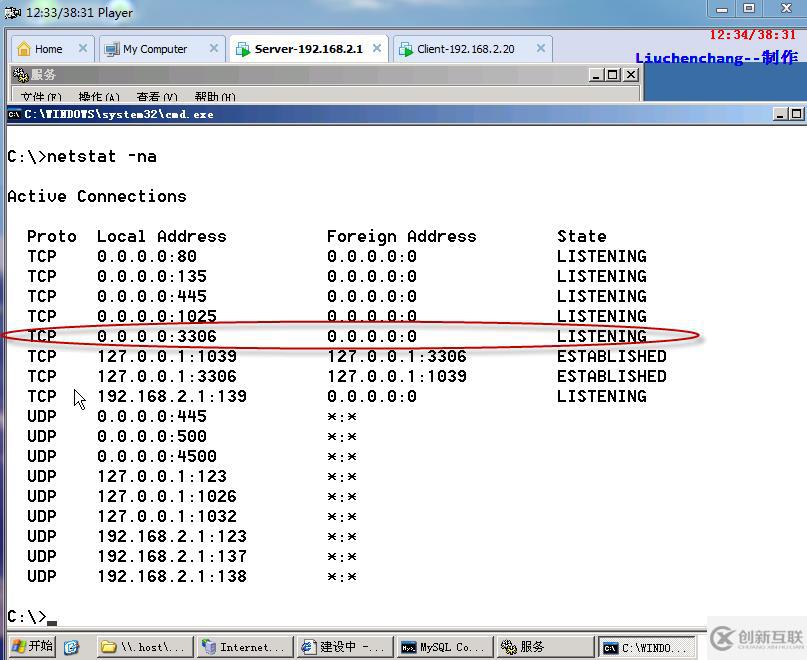The image size is (807, 660).
Task: Click UDP local address 127.0.0.1:1026
Action: pos(167,496)
